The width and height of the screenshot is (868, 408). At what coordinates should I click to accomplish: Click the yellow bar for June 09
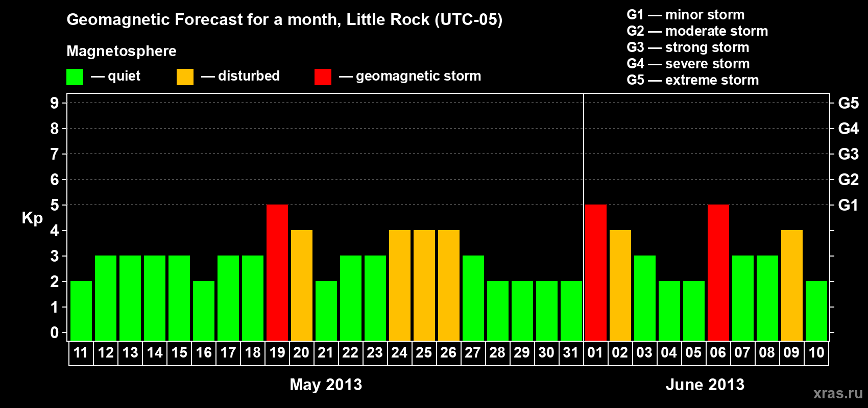click(792, 285)
